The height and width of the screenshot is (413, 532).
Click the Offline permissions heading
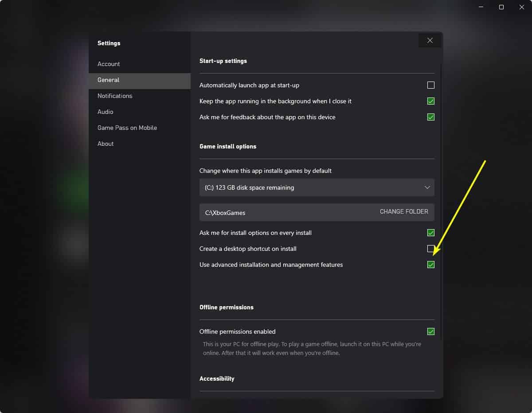[x=227, y=307]
